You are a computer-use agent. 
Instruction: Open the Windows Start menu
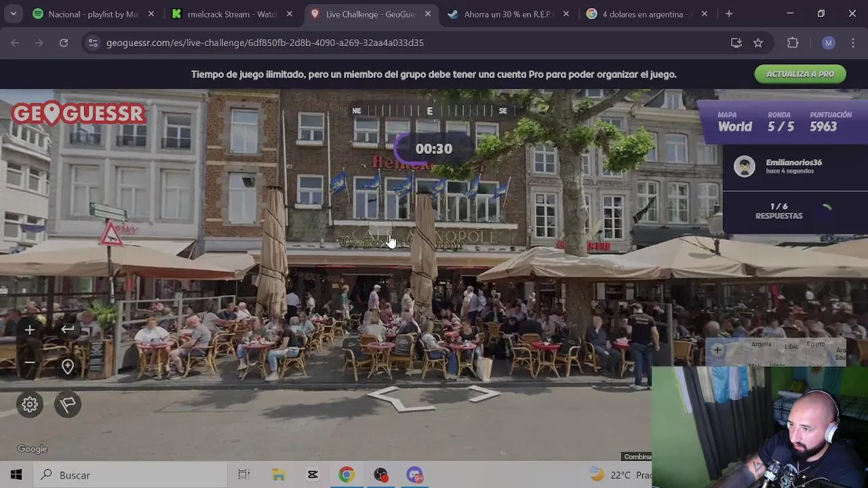(16, 475)
